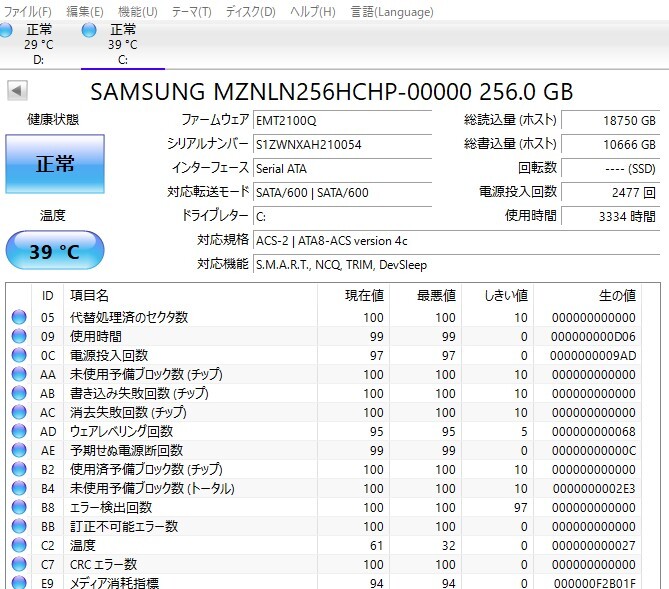Click power on hours value 3334 時間
The image size is (669, 589).
(x=611, y=216)
